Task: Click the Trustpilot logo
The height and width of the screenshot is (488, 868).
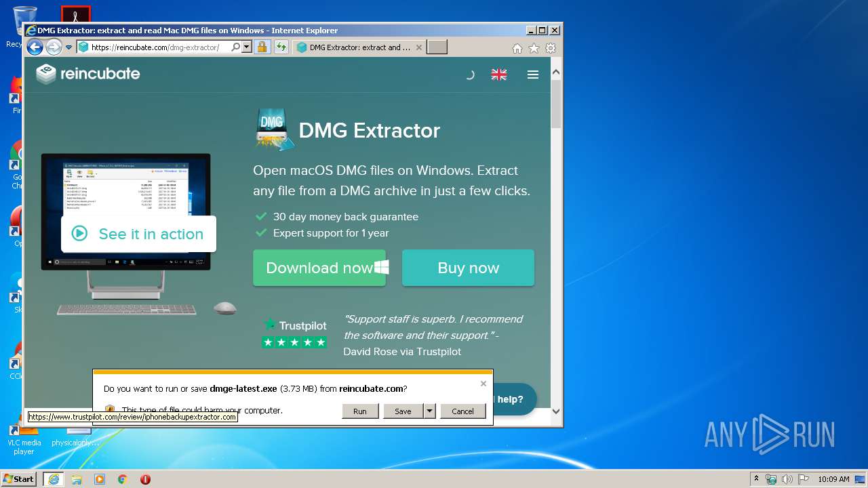Action: (295, 325)
